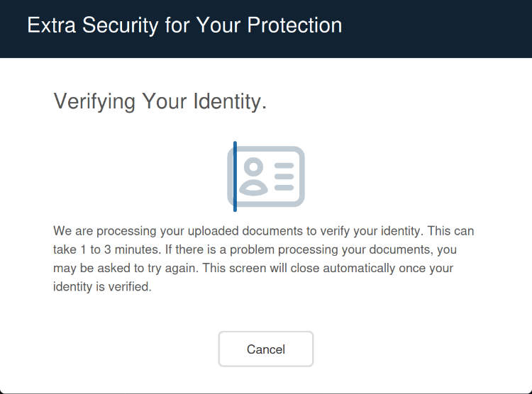Image resolution: width=532 pixels, height=394 pixels.
Task: Click the "Verifying Your Identity." heading
Action: point(160,101)
